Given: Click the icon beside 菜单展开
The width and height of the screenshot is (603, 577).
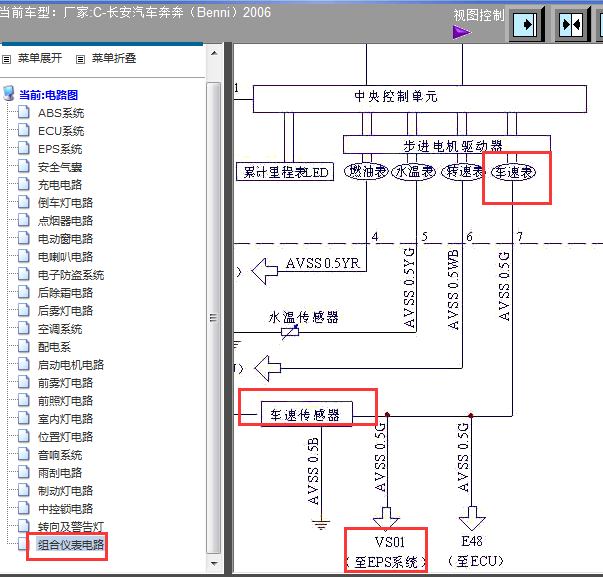Looking at the screenshot, I should [x=7, y=59].
